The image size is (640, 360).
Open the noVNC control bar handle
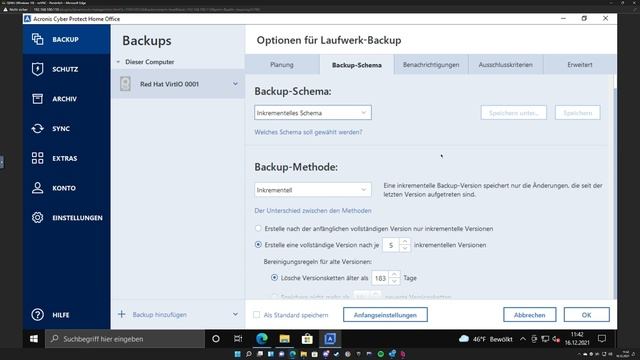point(2,162)
